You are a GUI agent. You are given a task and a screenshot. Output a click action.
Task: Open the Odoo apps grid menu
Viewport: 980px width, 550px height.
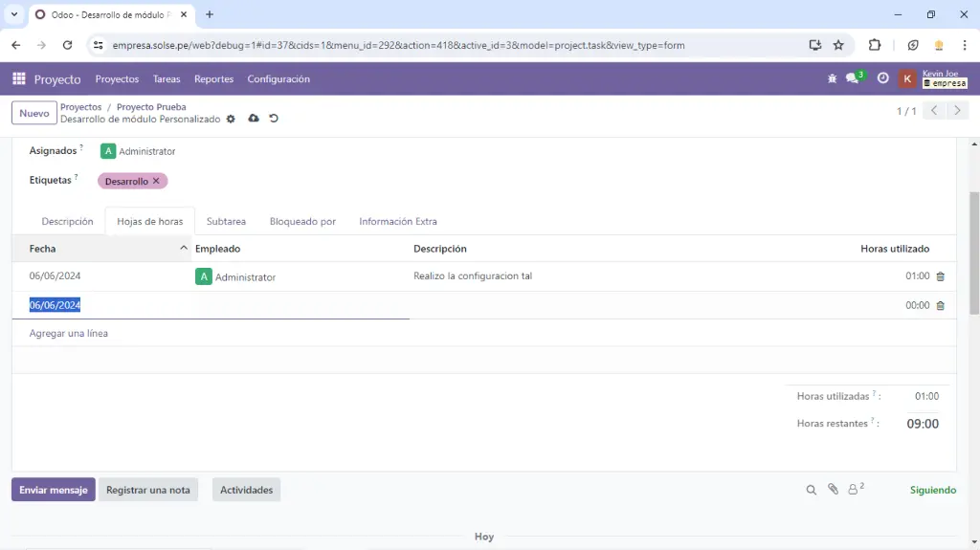19,79
